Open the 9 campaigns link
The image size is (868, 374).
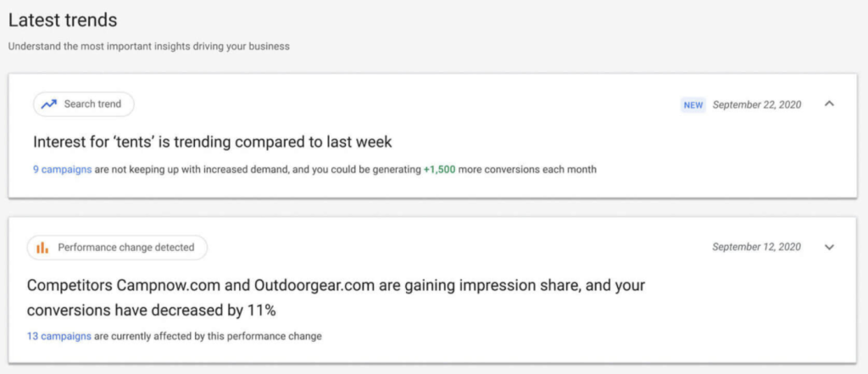click(62, 170)
